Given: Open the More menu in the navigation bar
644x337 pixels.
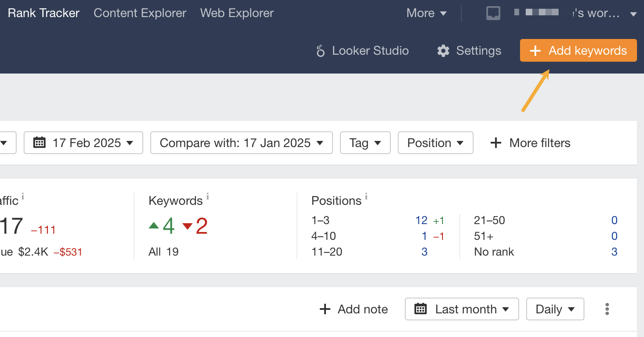Looking at the screenshot, I should [426, 13].
